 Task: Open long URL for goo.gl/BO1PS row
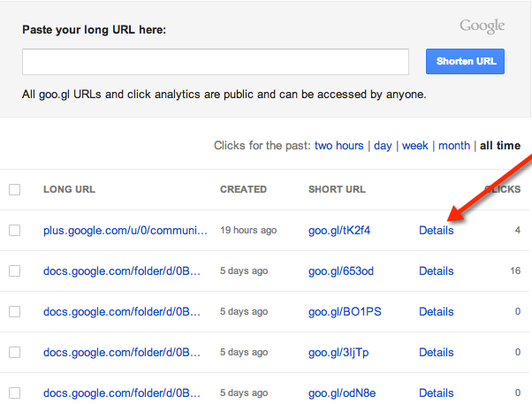[122, 312]
